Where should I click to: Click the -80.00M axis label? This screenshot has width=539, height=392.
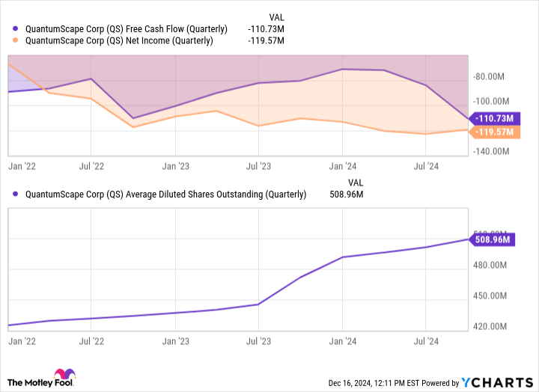pyautogui.click(x=489, y=76)
